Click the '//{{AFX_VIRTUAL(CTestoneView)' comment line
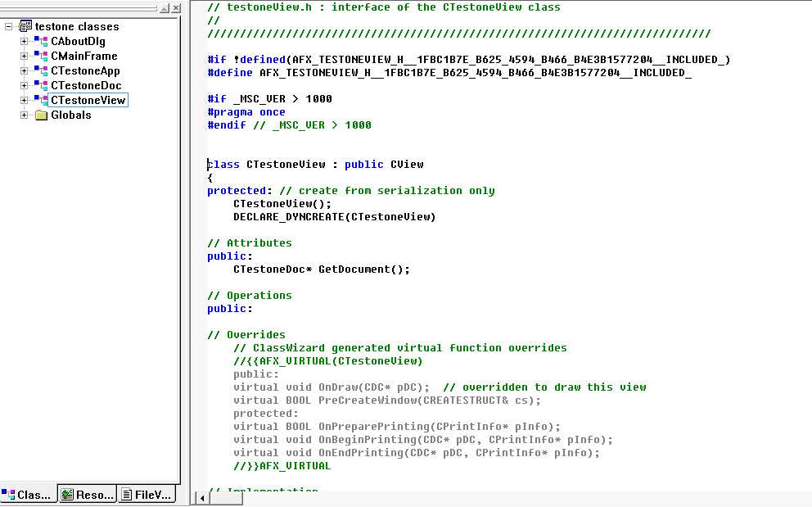The width and height of the screenshot is (812, 507). click(x=327, y=361)
